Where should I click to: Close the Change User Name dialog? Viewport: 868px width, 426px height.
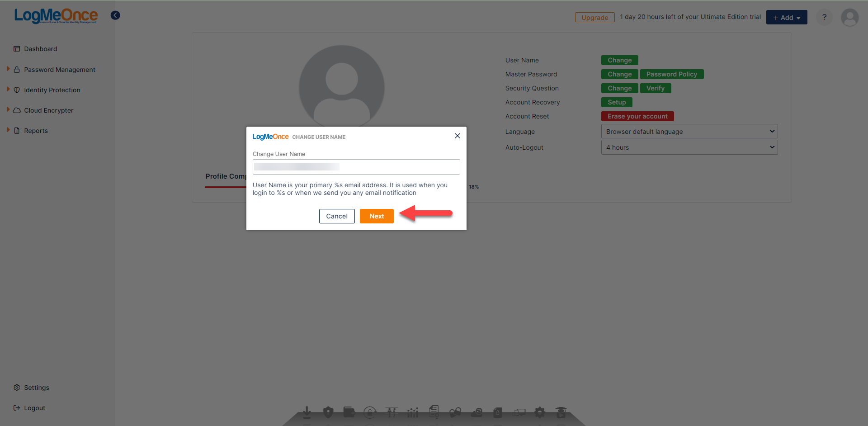(x=458, y=136)
